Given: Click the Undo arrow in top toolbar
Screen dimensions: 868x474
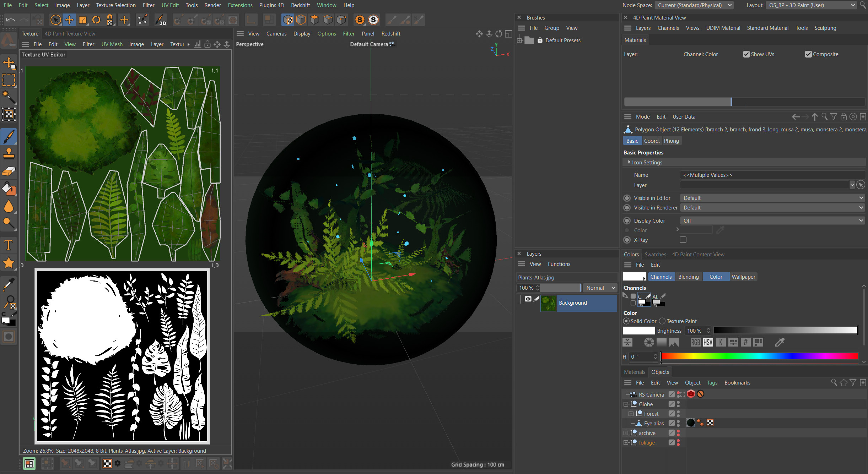Looking at the screenshot, I should point(11,20).
